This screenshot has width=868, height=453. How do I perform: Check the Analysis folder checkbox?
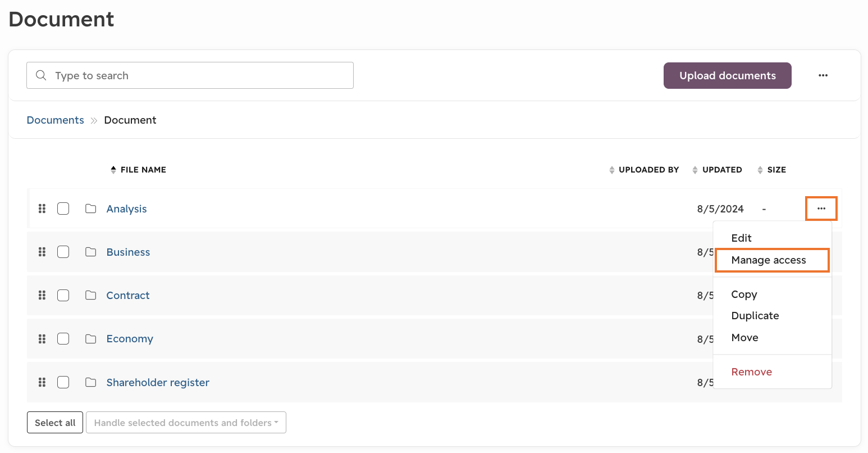coord(63,209)
